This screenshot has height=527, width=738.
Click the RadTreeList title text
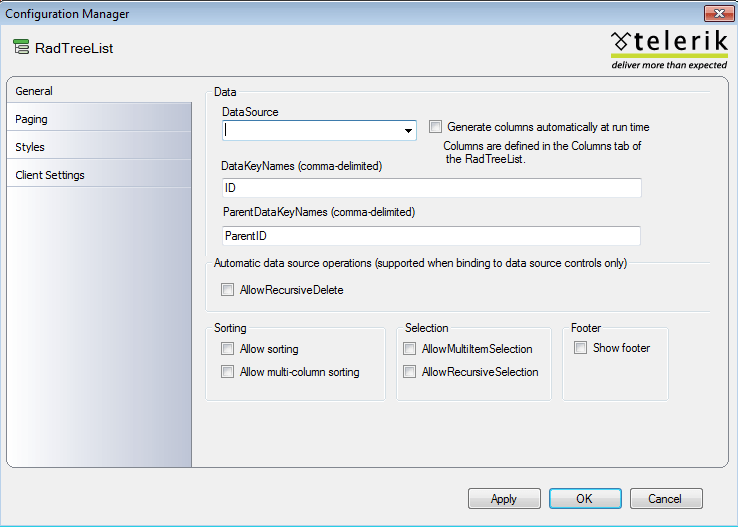click(x=74, y=48)
